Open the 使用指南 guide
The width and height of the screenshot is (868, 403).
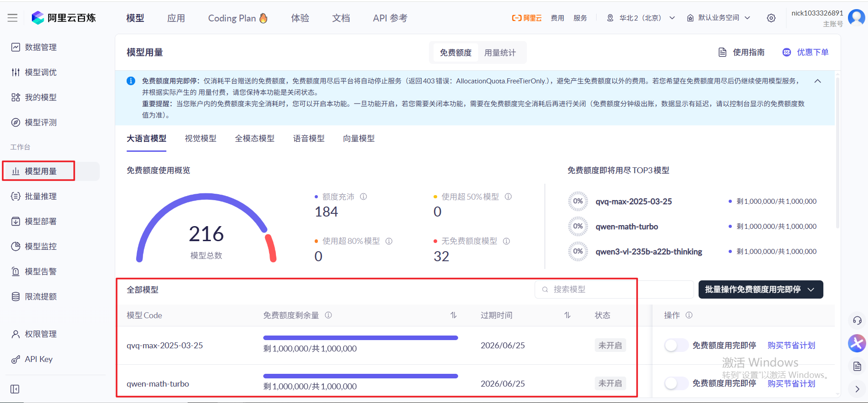click(x=741, y=52)
